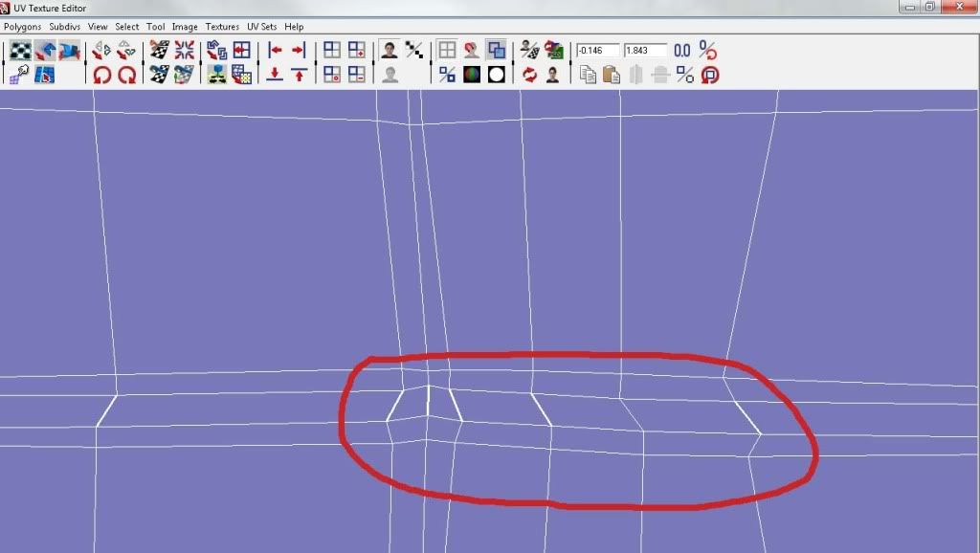This screenshot has width=980, height=553.
Task: Choose the UV Smooth tool
Action: click(x=69, y=50)
